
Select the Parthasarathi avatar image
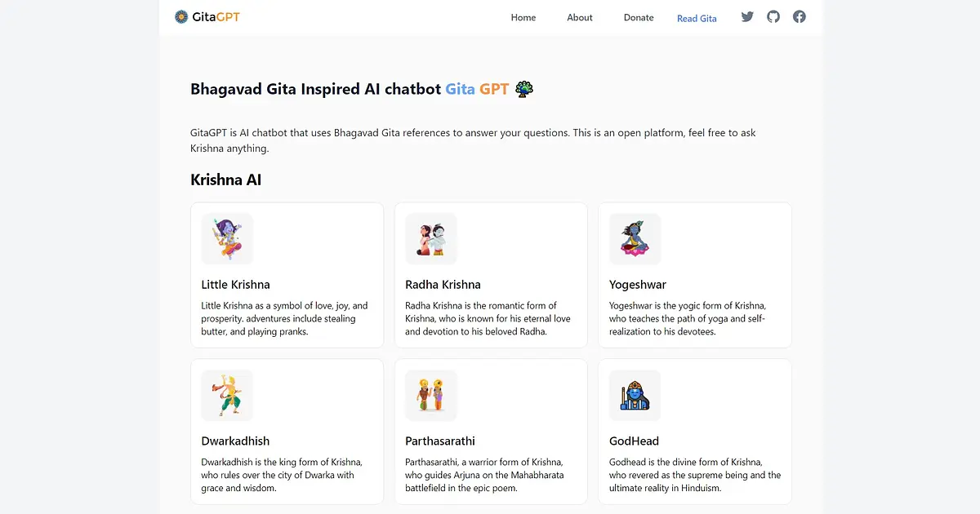tap(431, 396)
